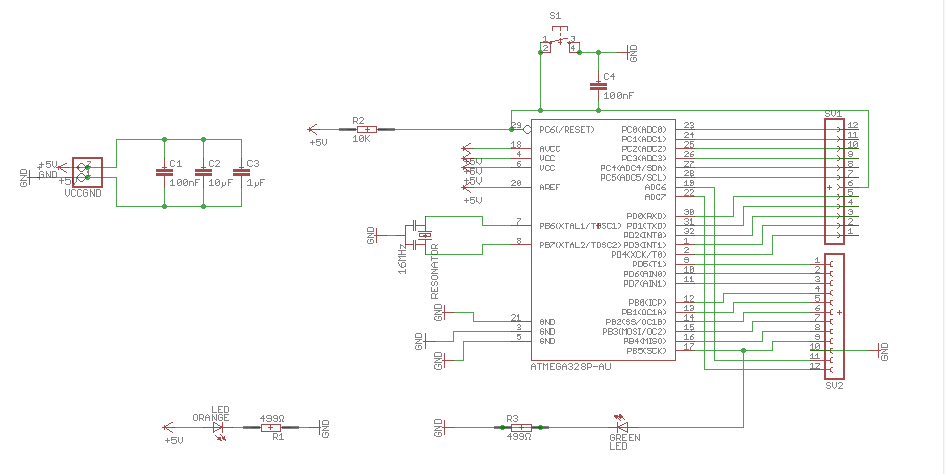The image size is (945, 474).
Task: Click the SV1 pin header symbol
Action: click(x=834, y=181)
